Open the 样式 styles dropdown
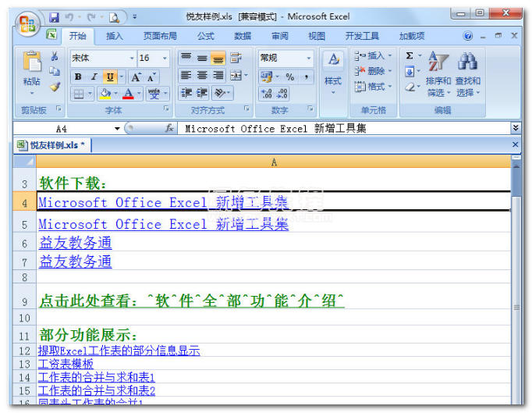Viewport: 532px width, 413px height. (x=333, y=73)
